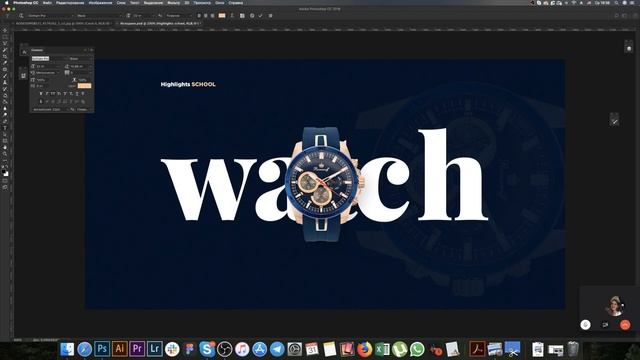640x360 pixels.
Task: End the video call with red button
Action: (x=625, y=325)
